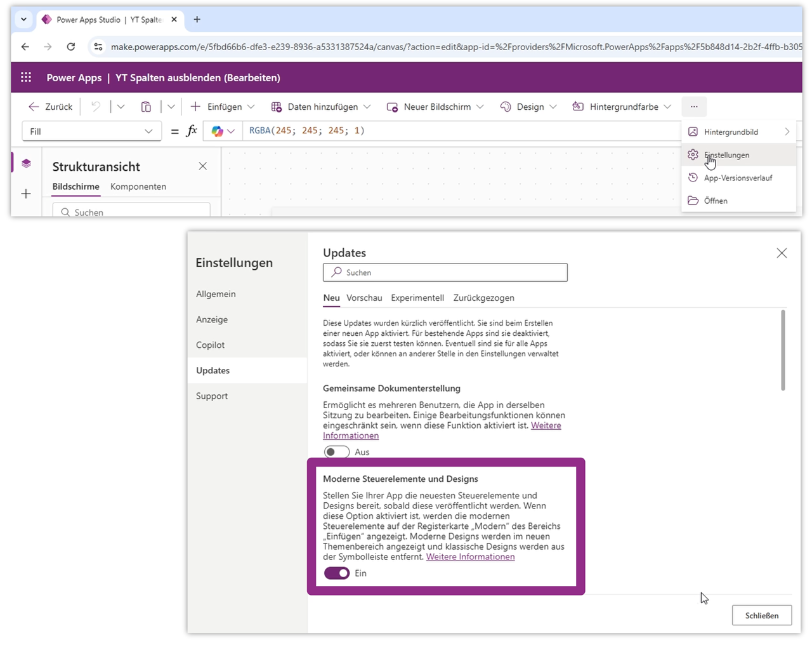Screen dimensions: 812x645
Task: Switch to the Vorschau tab
Action: point(364,298)
